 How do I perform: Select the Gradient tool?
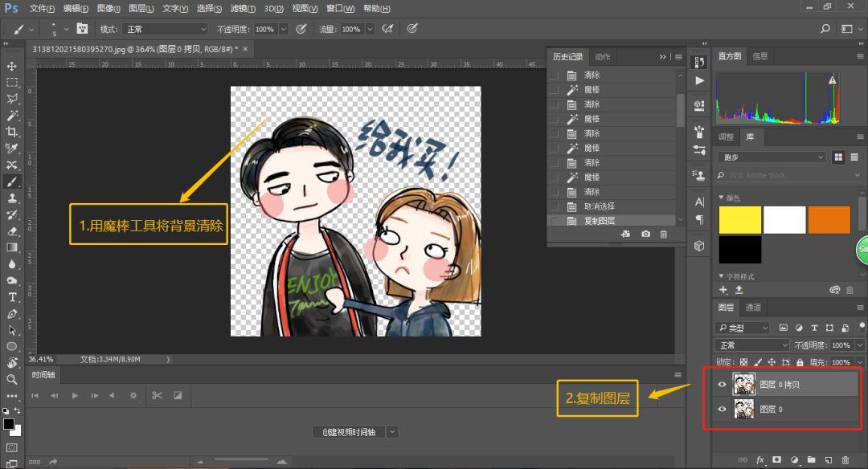pos(11,248)
